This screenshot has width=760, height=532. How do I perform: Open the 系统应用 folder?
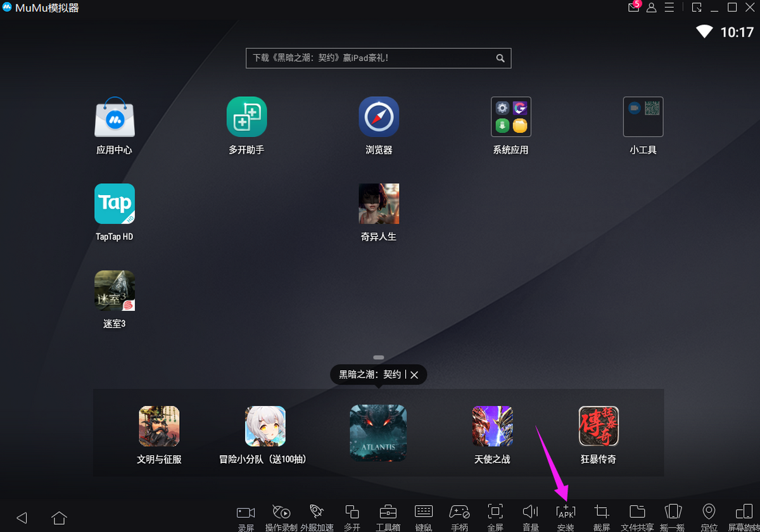(x=511, y=117)
